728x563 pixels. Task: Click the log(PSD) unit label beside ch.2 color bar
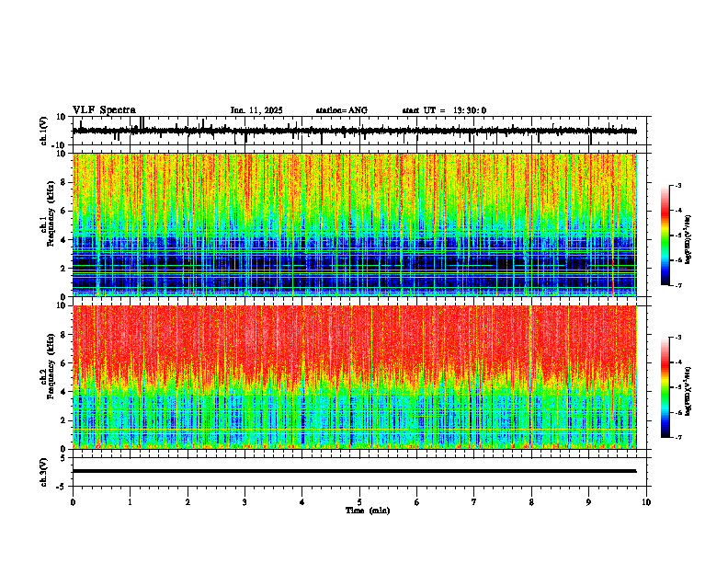[x=688, y=391]
